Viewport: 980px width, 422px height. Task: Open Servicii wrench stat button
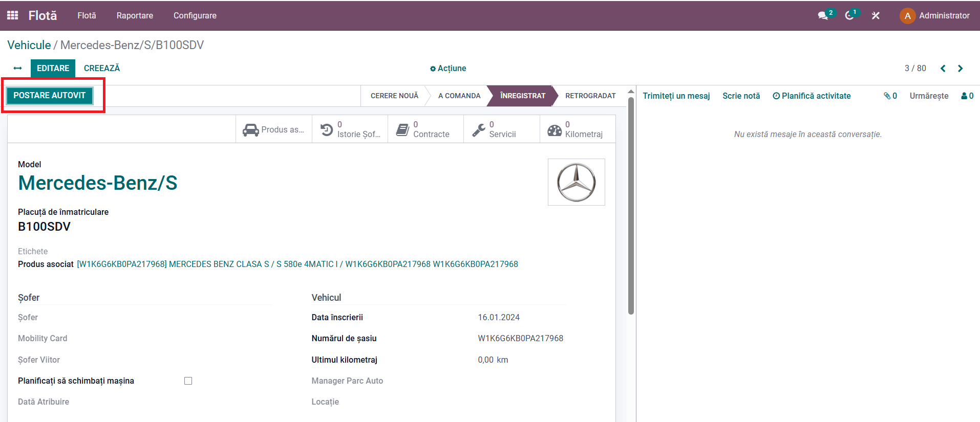[502, 129]
